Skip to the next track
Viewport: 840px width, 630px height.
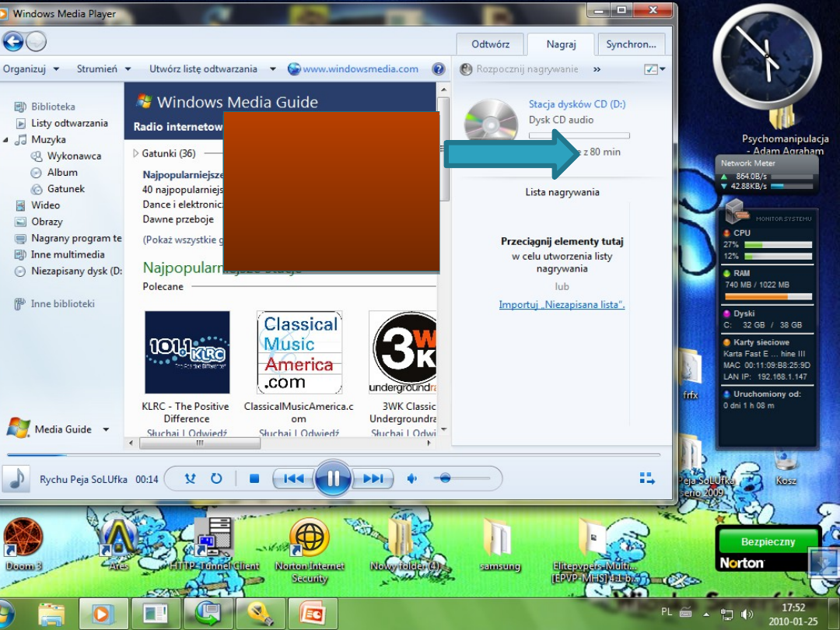click(373, 478)
